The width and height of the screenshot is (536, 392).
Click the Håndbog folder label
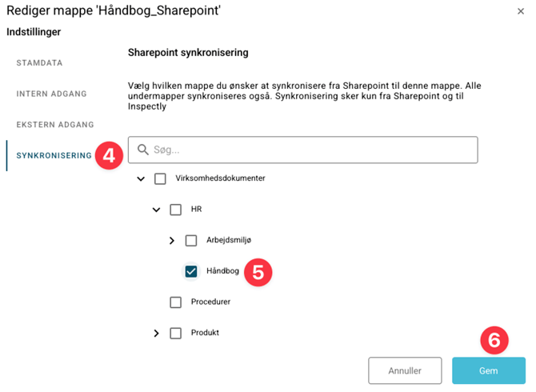222,271
